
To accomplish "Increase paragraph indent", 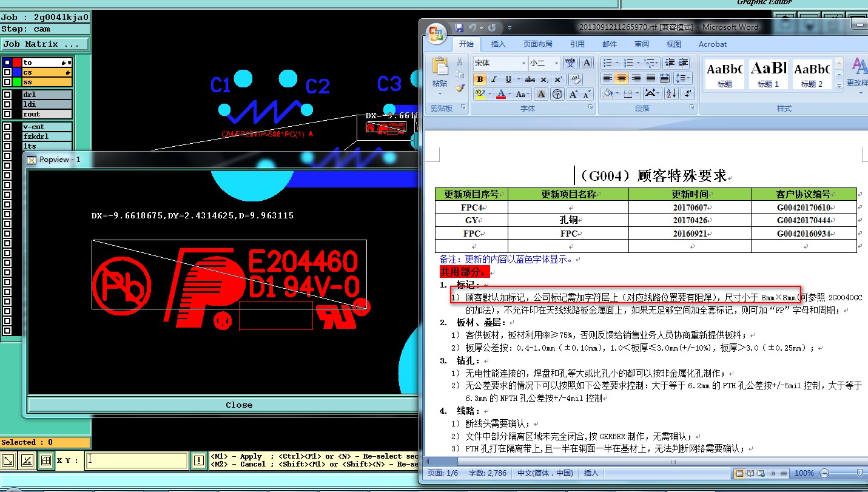I will (684, 62).
